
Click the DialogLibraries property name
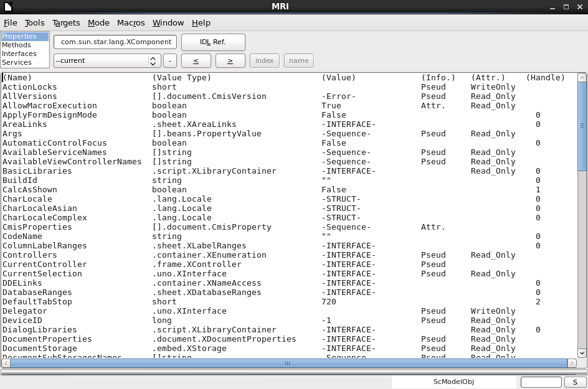tap(40, 330)
